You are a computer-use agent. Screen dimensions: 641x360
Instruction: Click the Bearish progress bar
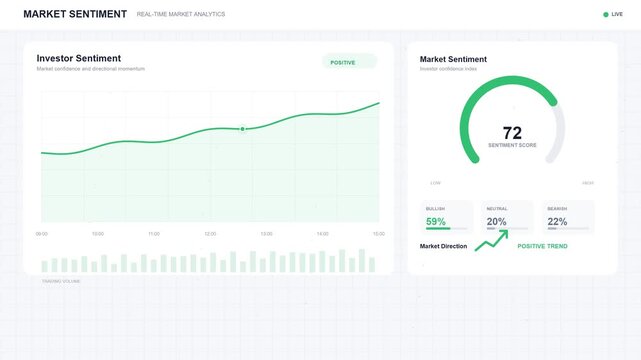[568, 229]
